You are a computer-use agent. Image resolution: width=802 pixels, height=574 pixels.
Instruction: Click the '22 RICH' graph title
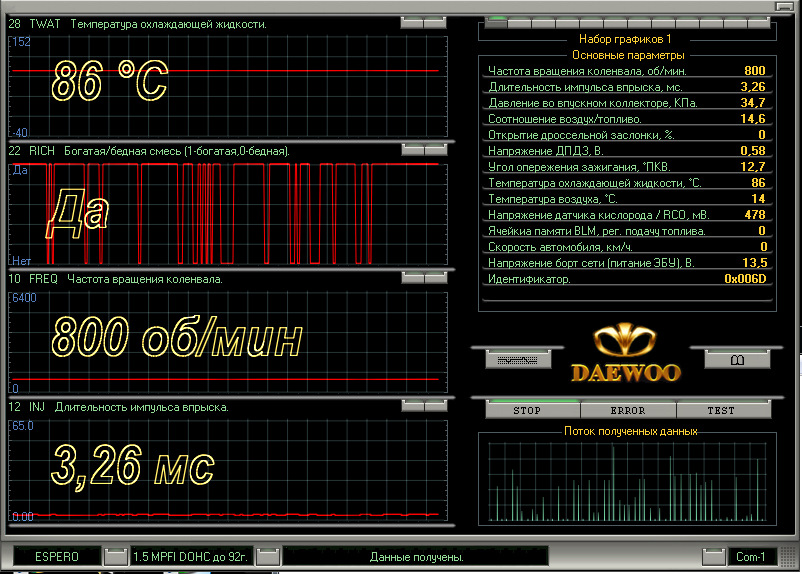click(x=31, y=151)
